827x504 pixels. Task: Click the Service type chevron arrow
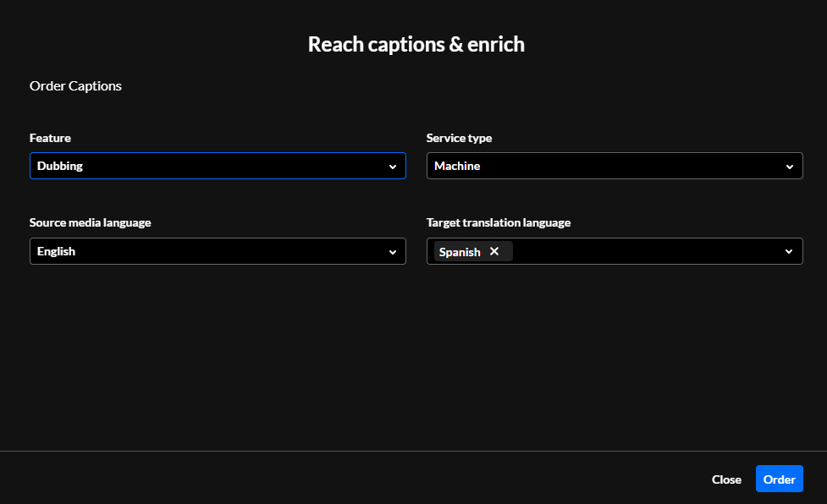(x=789, y=167)
